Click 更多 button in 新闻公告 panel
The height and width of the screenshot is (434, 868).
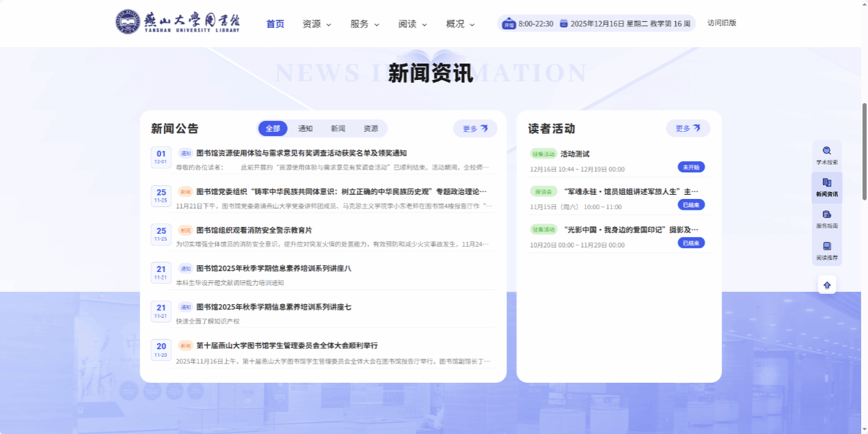coord(475,128)
